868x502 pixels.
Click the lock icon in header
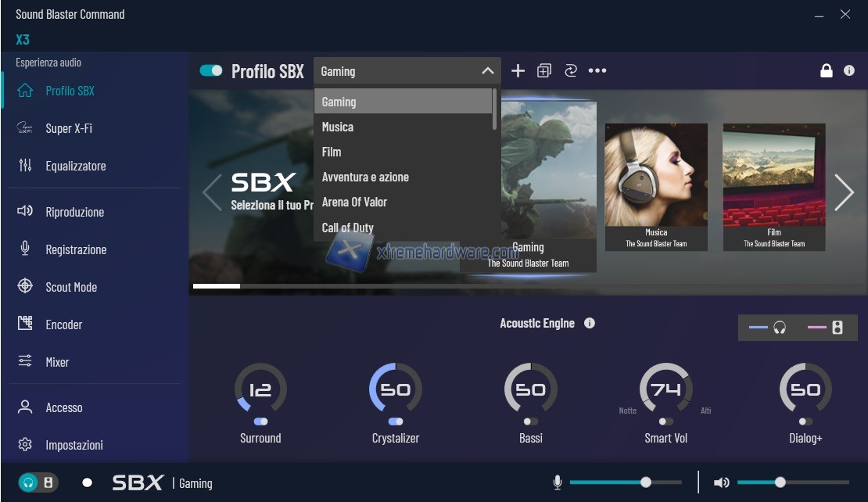click(x=826, y=71)
